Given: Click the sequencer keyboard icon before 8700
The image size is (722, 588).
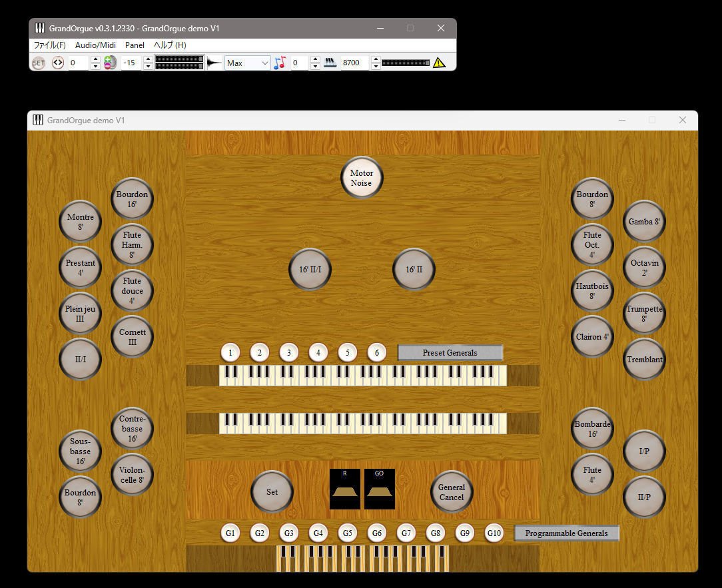Looking at the screenshot, I should (x=330, y=62).
